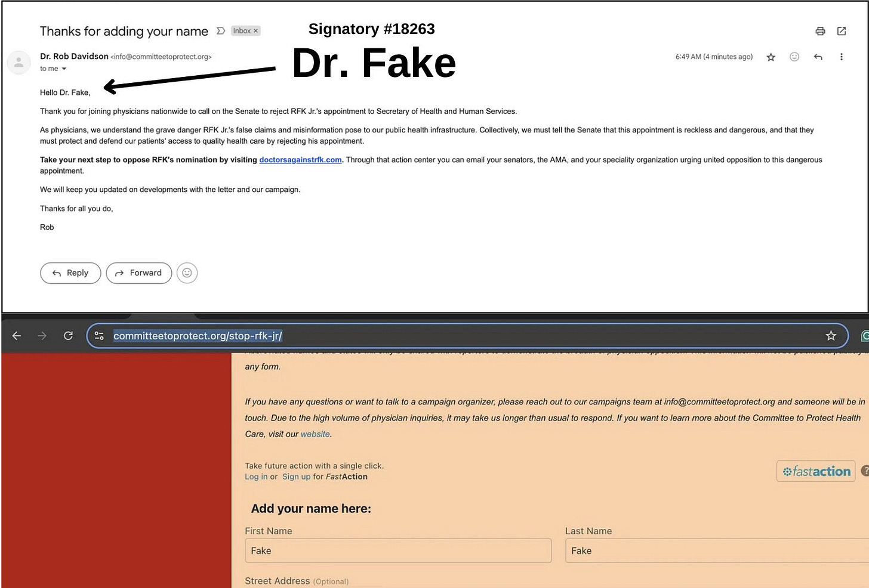Bookmark the page with the star icon
This screenshot has height=588, width=869.
point(831,336)
